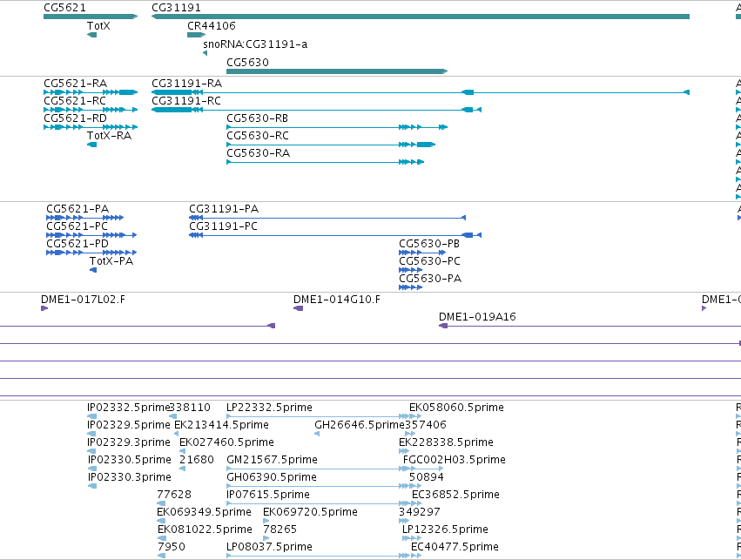The width and height of the screenshot is (741, 560).
Task: Click the IP07615.5prime EST label
Action: point(268,496)
